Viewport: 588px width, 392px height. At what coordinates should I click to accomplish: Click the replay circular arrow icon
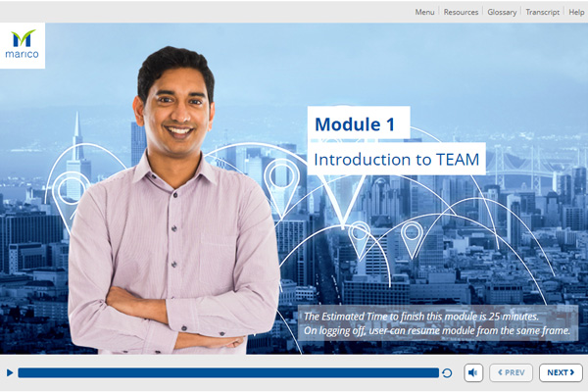tap(447, 372)
